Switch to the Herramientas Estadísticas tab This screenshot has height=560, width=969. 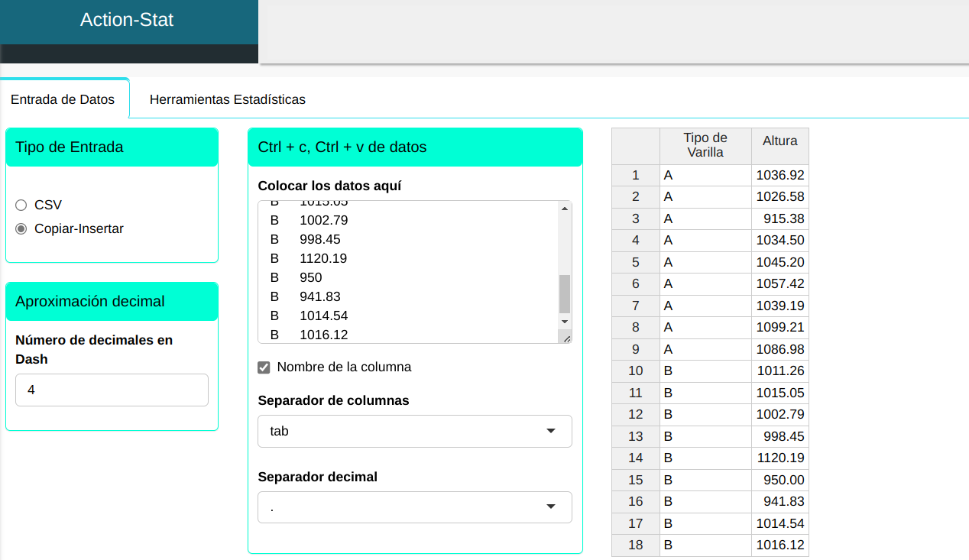(227, 99)
